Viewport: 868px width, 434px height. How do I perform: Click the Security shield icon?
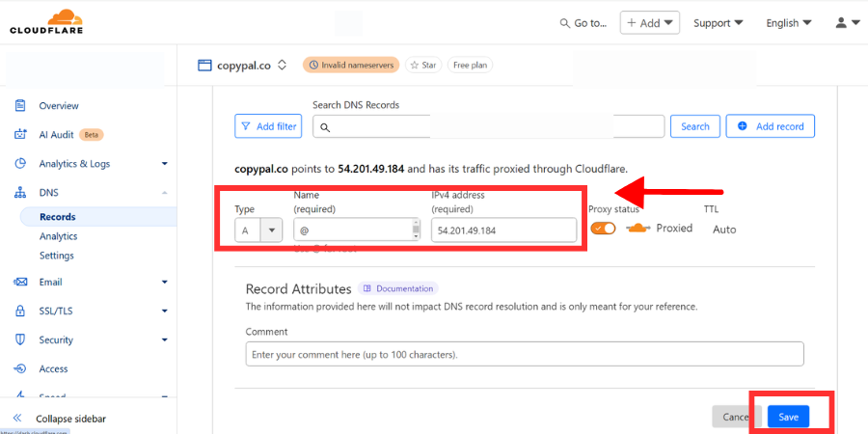20,339
